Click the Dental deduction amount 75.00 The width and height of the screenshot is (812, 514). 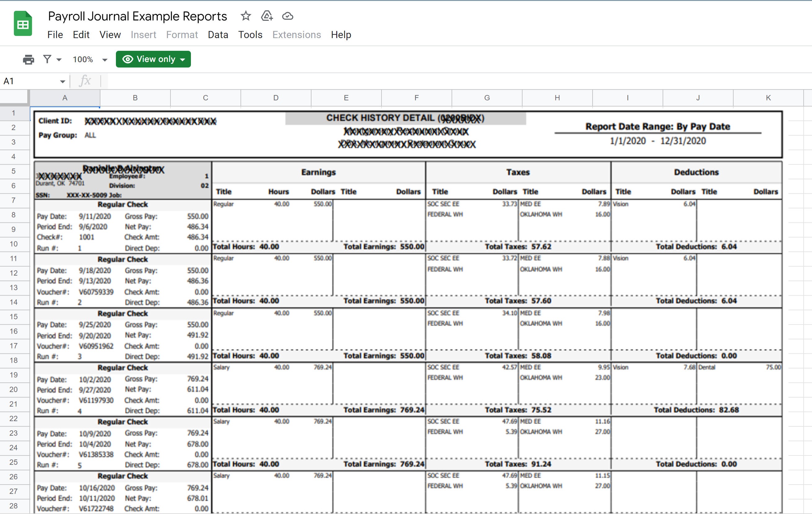click(773, 367)
